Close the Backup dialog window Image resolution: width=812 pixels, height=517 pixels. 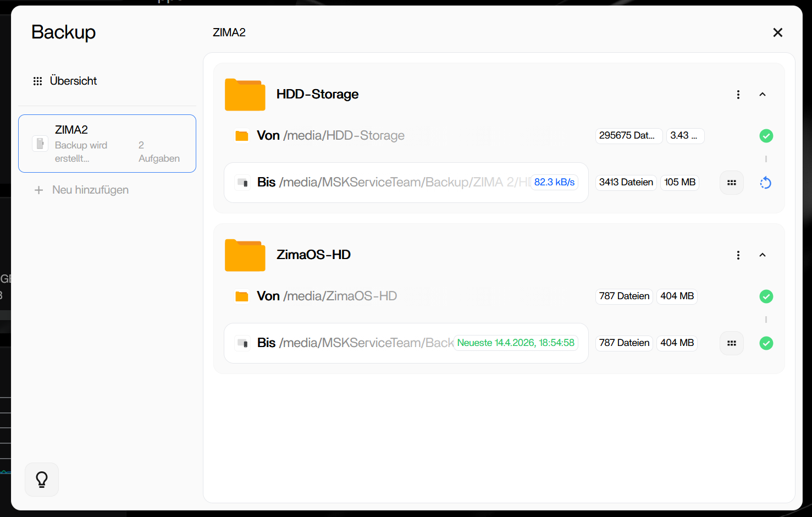pos(777,32)
